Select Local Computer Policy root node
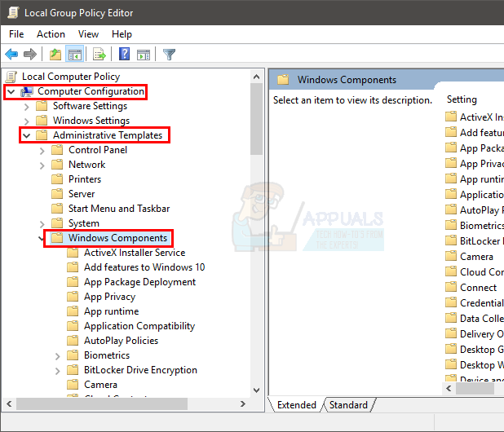The width and height of the screenshot is (504, 432). point(71,77)
